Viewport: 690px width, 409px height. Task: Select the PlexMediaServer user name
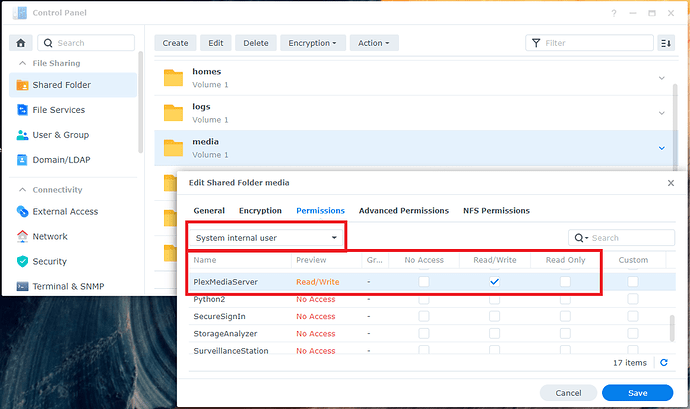[225, 282]
